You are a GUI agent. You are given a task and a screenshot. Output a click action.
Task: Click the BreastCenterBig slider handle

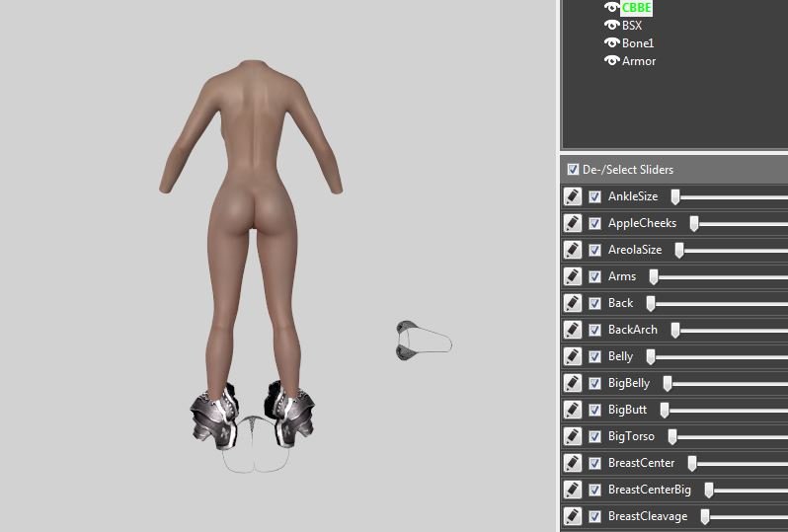[x=709, y=491]
